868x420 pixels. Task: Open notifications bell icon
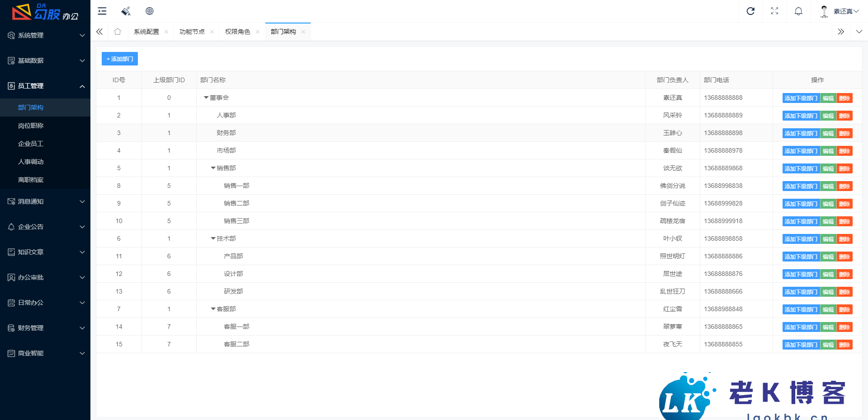tap(798, 11)
